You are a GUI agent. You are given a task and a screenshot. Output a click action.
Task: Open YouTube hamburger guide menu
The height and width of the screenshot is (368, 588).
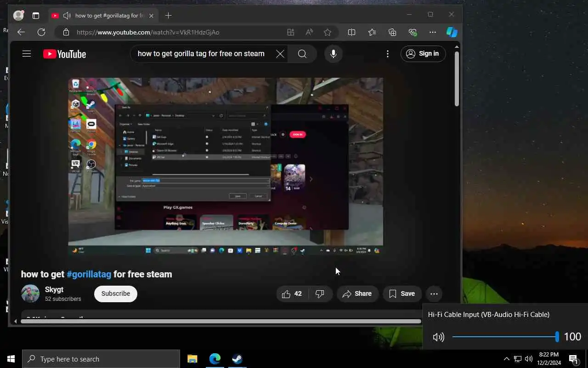[x=27, y=54]
